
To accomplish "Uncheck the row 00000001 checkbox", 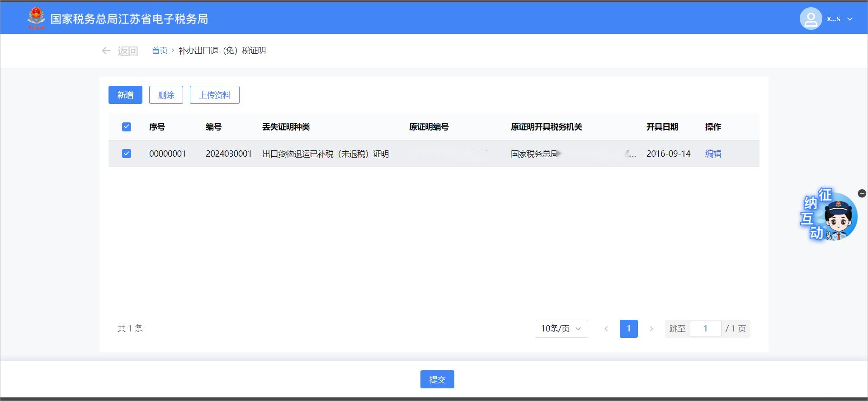I will pos(127,154).
